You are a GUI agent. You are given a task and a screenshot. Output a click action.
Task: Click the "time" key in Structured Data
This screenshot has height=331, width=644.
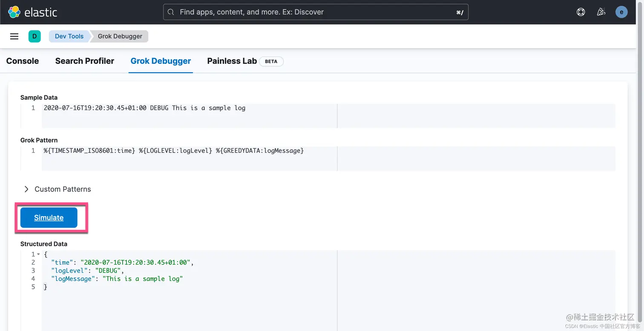[x=62, y=263]
